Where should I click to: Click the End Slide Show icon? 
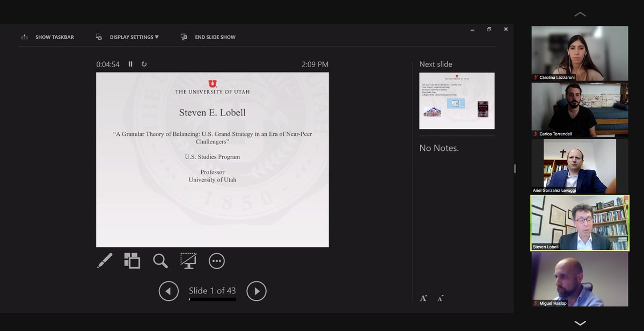(184, 37)
